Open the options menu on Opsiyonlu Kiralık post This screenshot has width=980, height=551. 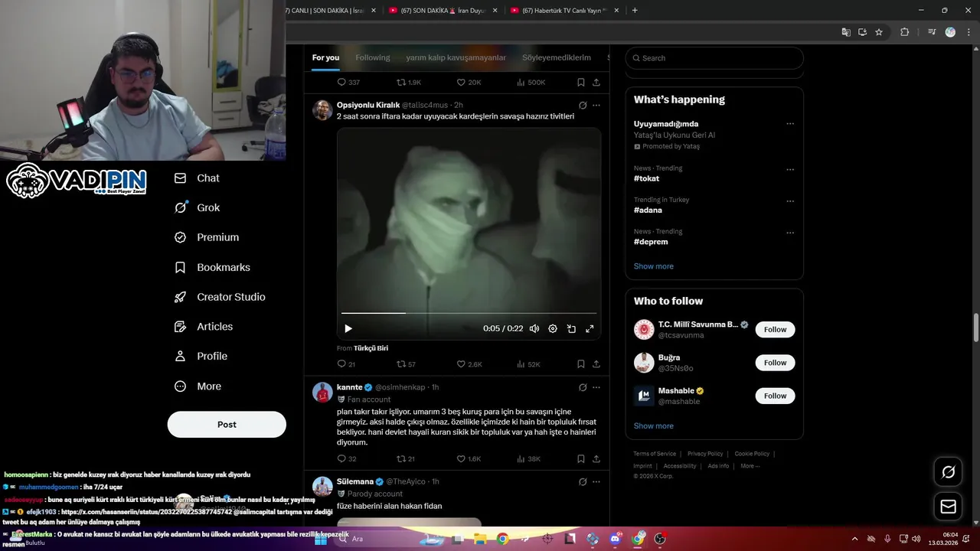(596, 105)
